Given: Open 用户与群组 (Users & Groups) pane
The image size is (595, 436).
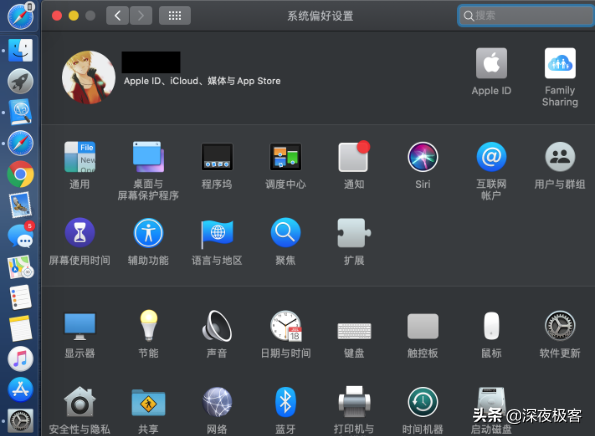Looking at the screenshot, I should (x=560, y=157).
